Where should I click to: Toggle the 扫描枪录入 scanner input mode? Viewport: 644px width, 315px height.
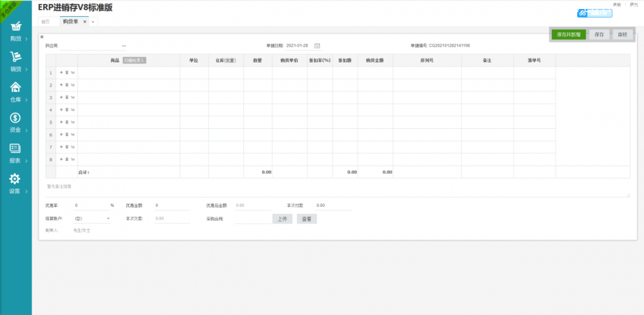(x=135, y=61)
